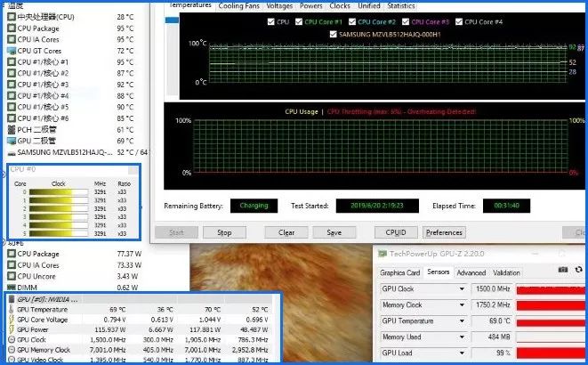This screenshot has height=365, width=588.
Task: Select Sensors tab in GPU-Z
Action: pos(438,272)
